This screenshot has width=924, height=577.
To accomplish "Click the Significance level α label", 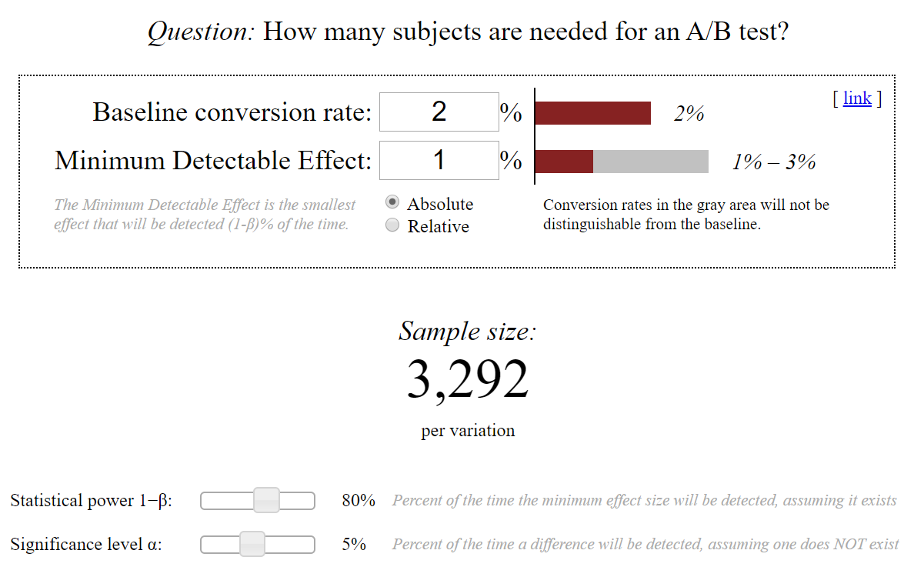I will [86, 545].
